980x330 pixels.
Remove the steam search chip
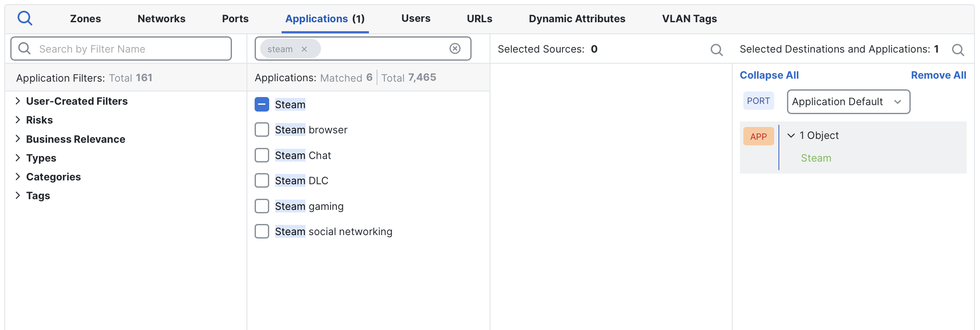pos(304,49)
